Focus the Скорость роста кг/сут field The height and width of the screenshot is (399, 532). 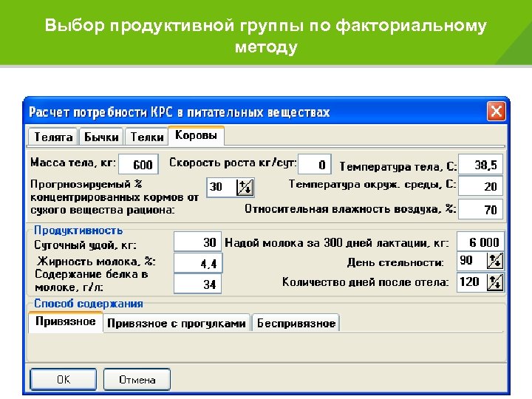(x=315, y=165)
